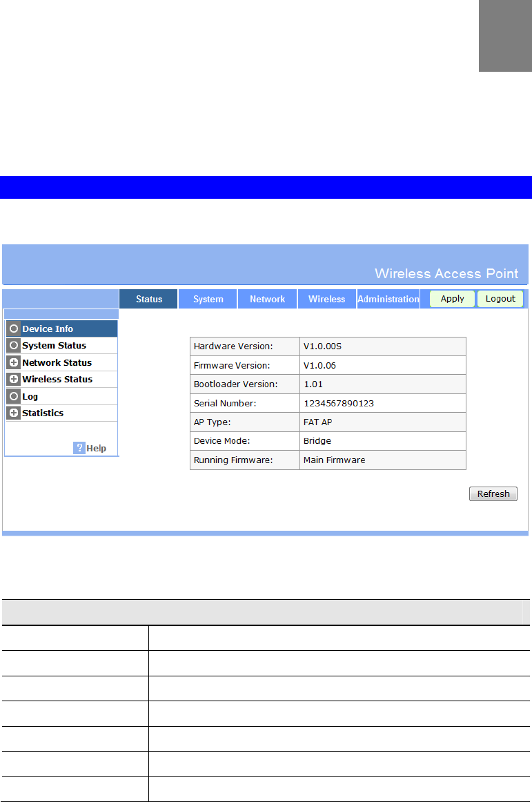The height and width of the screenshot is (802, 532).
Task: Click circle icon beside Log
Action: [x=14, y=396]
